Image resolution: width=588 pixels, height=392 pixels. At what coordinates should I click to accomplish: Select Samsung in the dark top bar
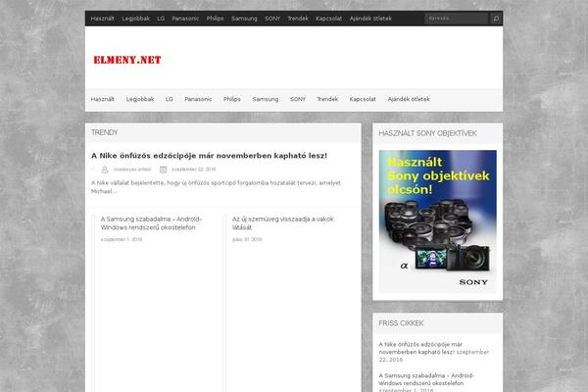coord(244,19)
